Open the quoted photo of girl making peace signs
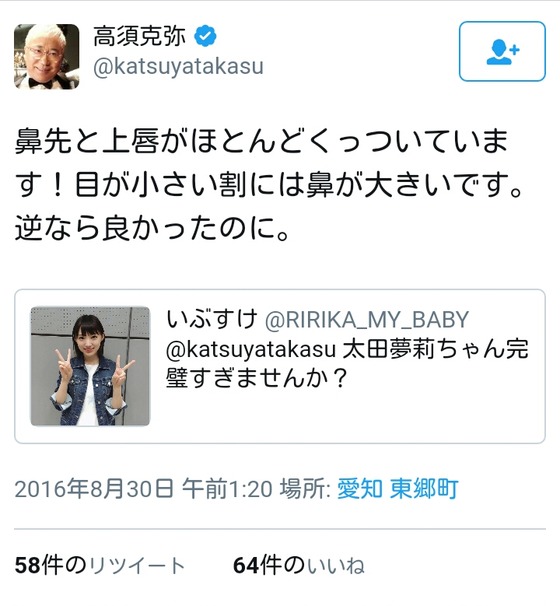 click(x=90, y=366)
